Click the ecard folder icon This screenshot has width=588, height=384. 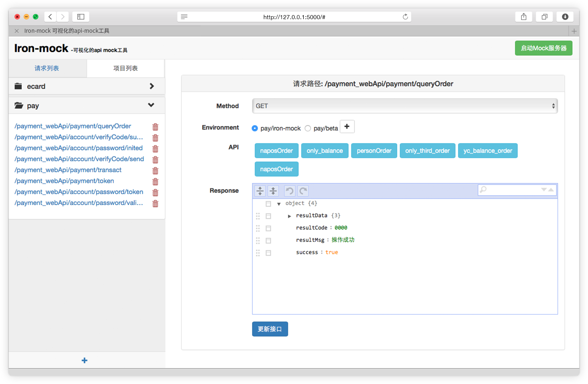click(x=18, y=86)
